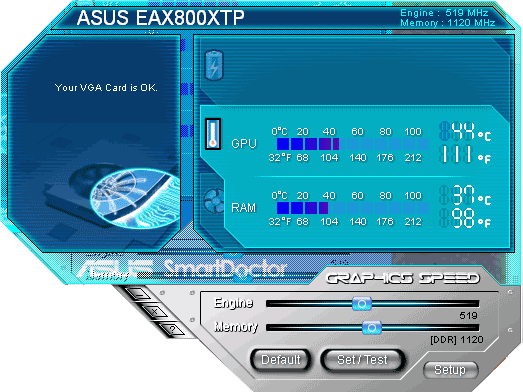Close SmartDoctor with the X button

[155, 312]
